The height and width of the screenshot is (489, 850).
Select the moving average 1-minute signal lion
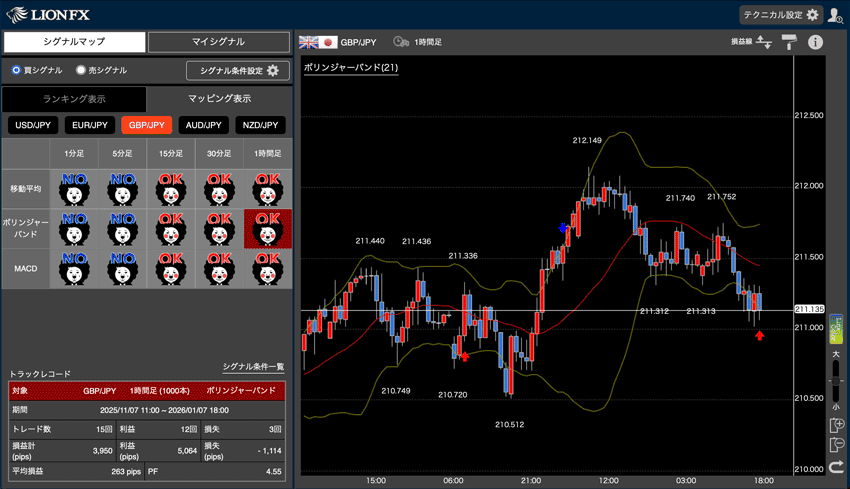click(74, 189)
